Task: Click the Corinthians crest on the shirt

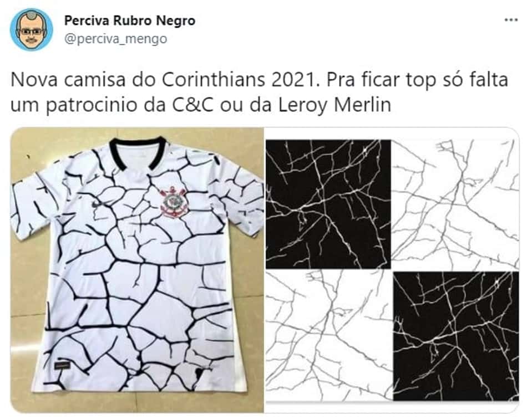Action: pyautogui.click(x=173, y=202)
